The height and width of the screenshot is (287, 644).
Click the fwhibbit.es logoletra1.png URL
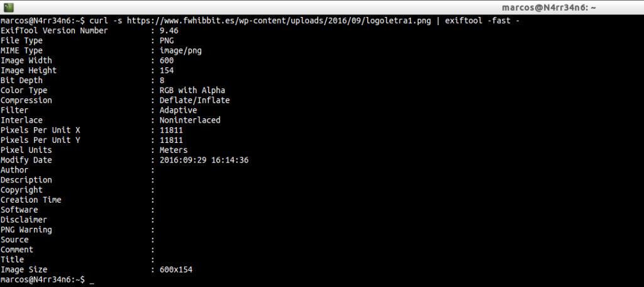point(279,21)
